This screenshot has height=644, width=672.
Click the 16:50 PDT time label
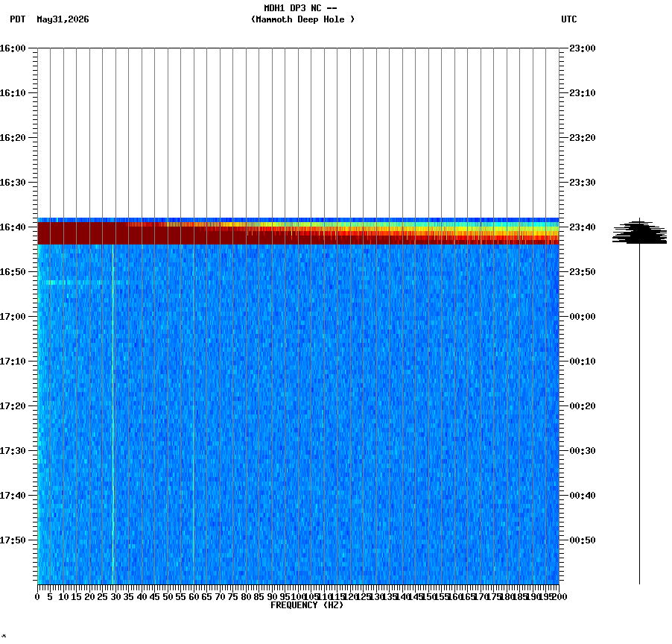[13, 272]
